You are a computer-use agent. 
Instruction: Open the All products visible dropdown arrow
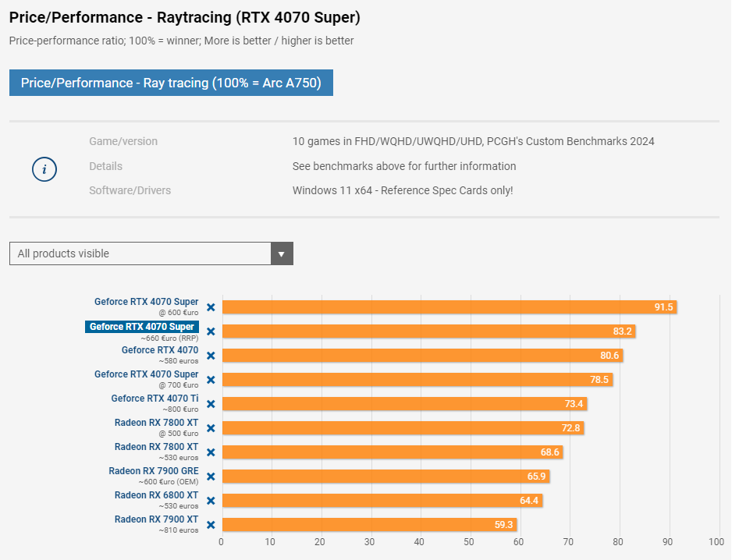pyautogui.click(x=282, y=253)
